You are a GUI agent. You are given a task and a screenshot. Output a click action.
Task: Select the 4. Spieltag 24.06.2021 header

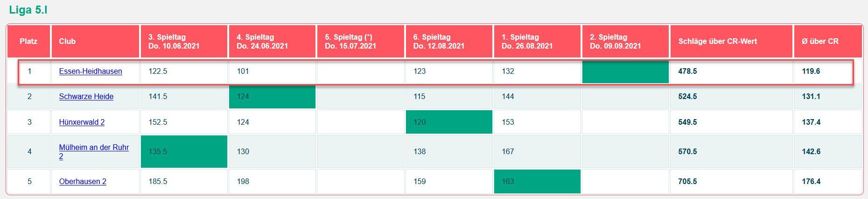pos(262,42)
